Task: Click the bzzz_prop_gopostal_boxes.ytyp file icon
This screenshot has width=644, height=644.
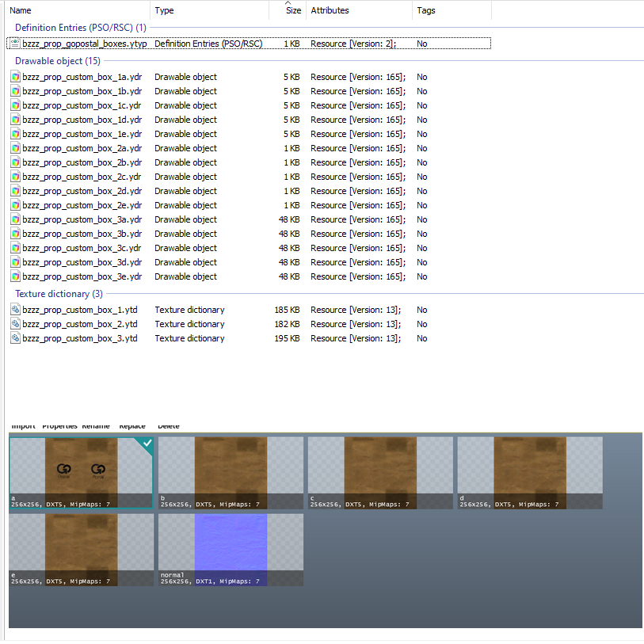Action: 15,43
